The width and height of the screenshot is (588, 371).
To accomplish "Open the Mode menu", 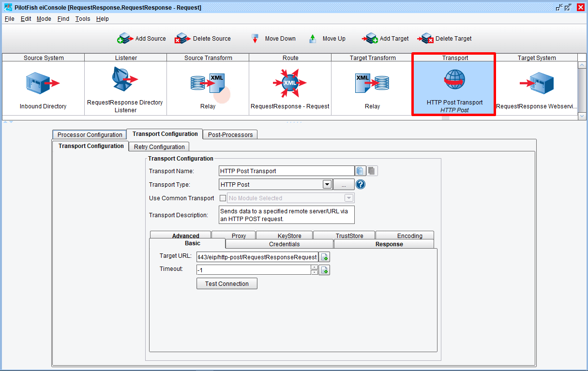I will tap(44, 19).
